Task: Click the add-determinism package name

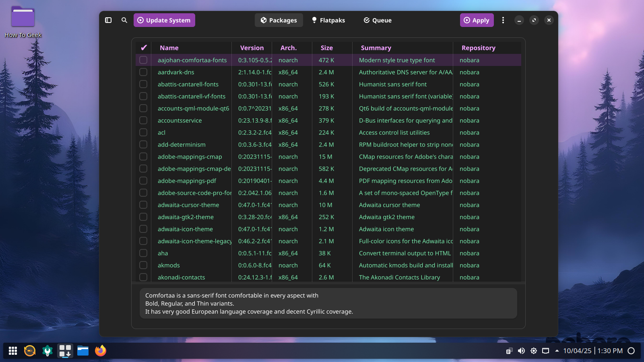Action: point(182,144)
